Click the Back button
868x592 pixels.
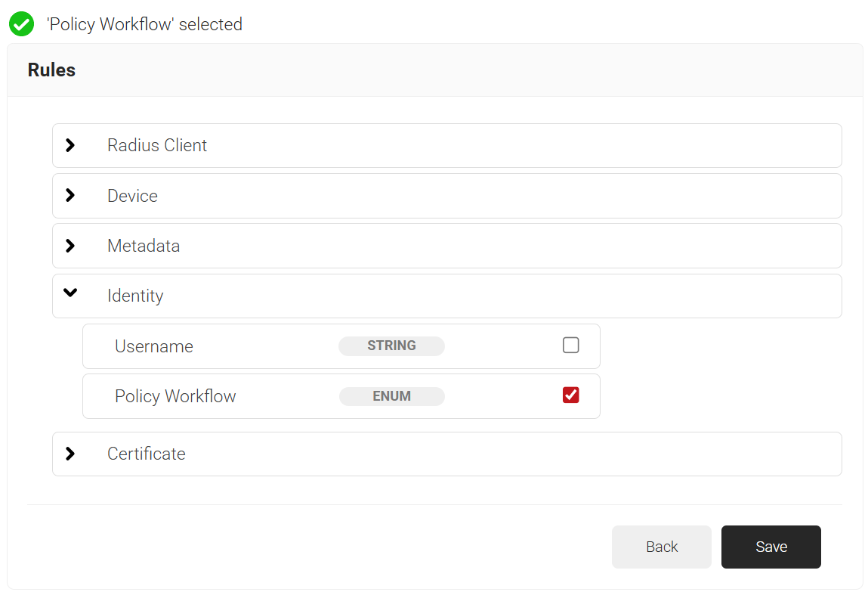661,547
